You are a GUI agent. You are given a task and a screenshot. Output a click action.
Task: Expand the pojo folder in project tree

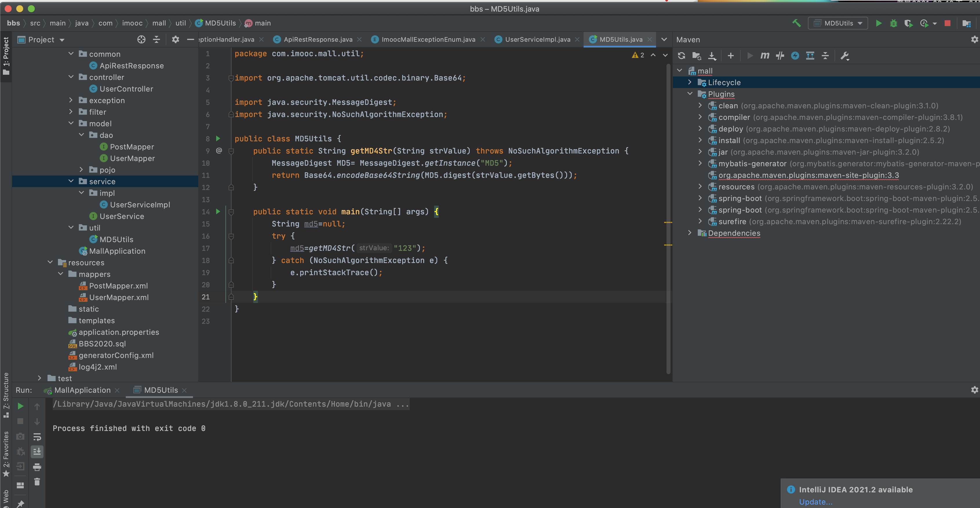(x=81, y=170)
